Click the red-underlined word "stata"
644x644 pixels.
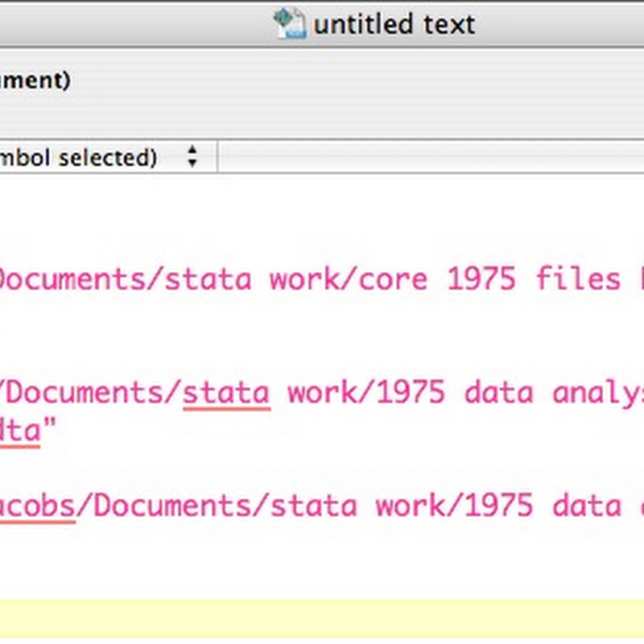point(226,393)
